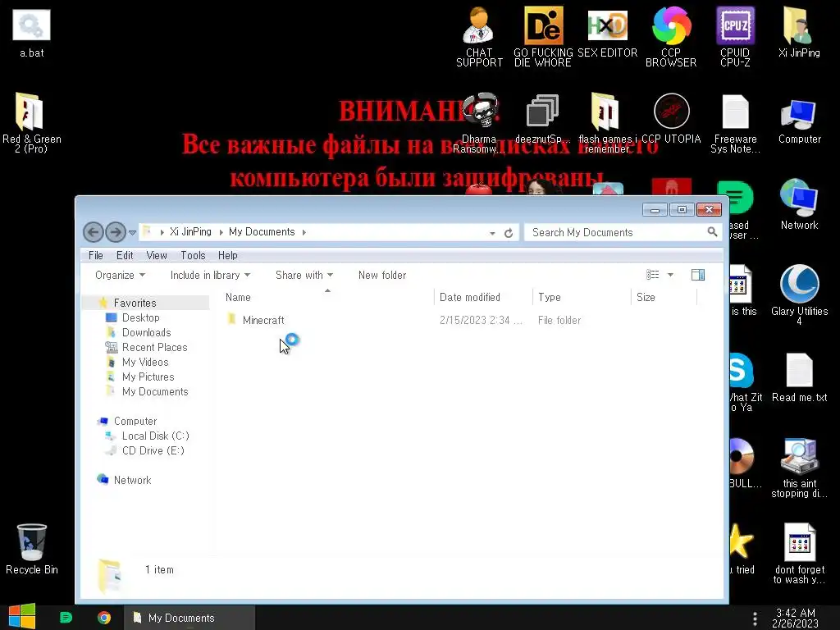Launch Glary Utilities 4 desktop icon
840x630 pixels.
coord(799,294)
